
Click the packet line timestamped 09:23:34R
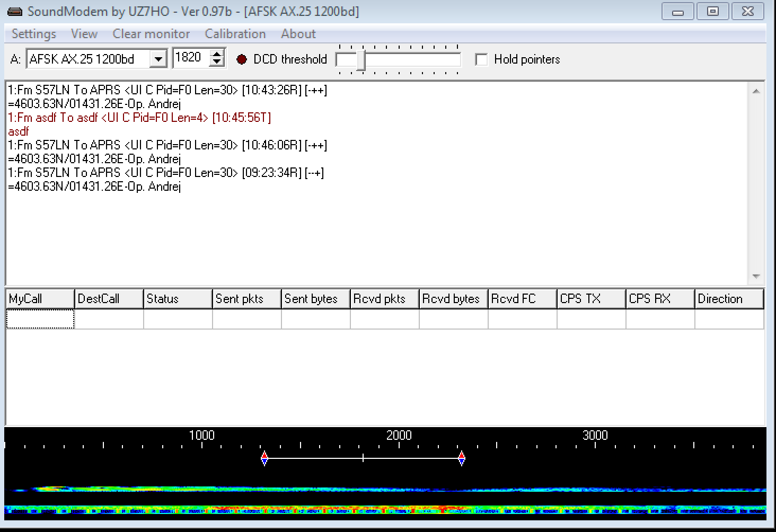[166, 173]
